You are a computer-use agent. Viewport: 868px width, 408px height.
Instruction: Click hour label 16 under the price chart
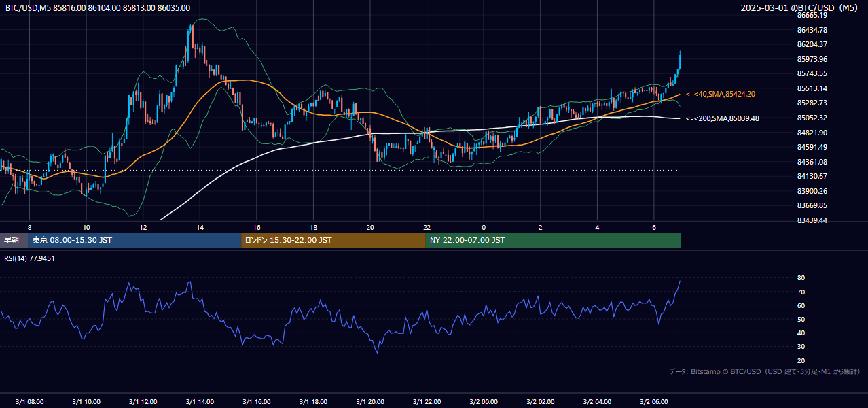(x=256, y=227)
